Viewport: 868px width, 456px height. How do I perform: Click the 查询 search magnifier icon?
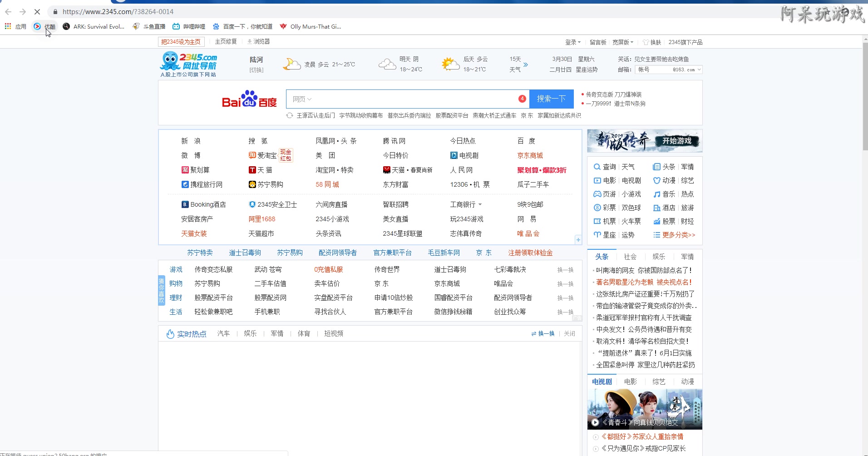pyautogui.click(x=597, y=167)
